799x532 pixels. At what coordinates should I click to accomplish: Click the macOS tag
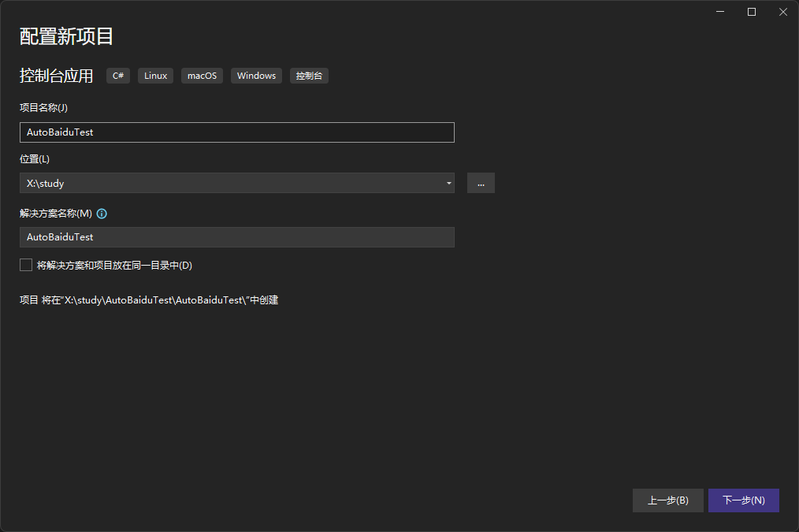(202, 76)
